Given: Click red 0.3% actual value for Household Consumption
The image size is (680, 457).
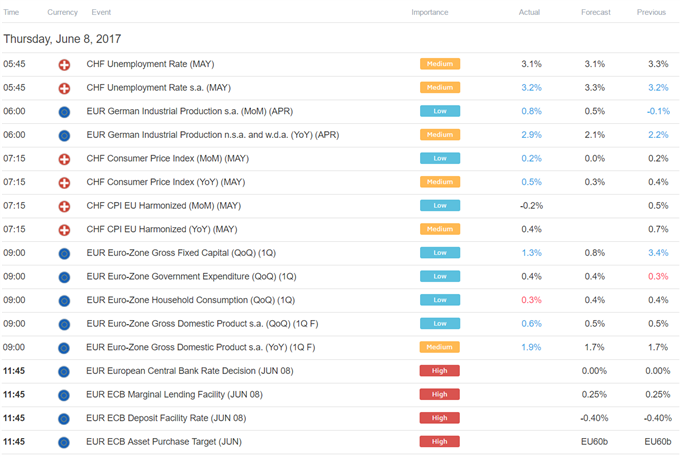Looking at the screenshot, I should (x=531, y=300).
